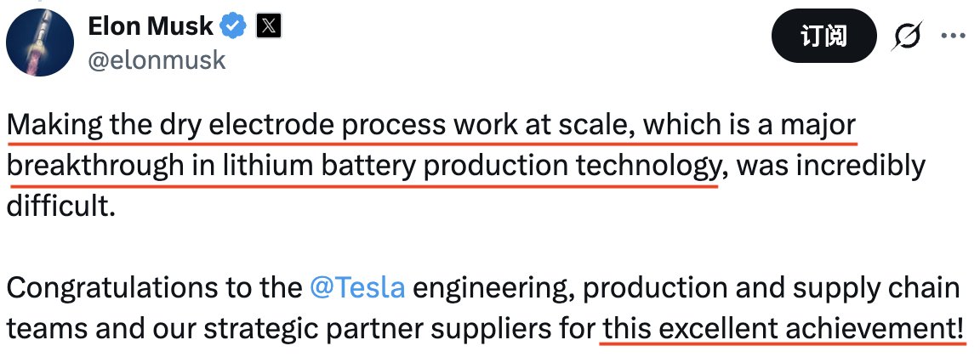Screen dimensions: 980x357
Task: Open the Grok slashed-circle icon
Action: point(909,37)
